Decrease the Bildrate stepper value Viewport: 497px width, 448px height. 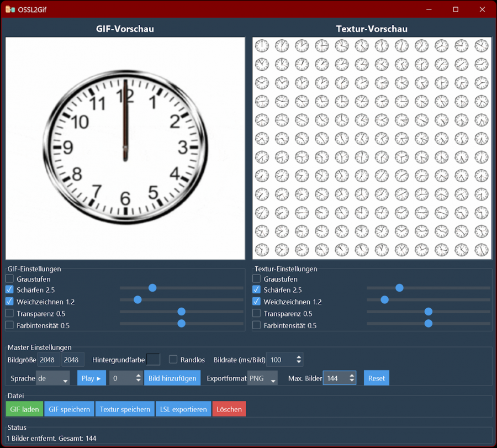tap(299, 362)
